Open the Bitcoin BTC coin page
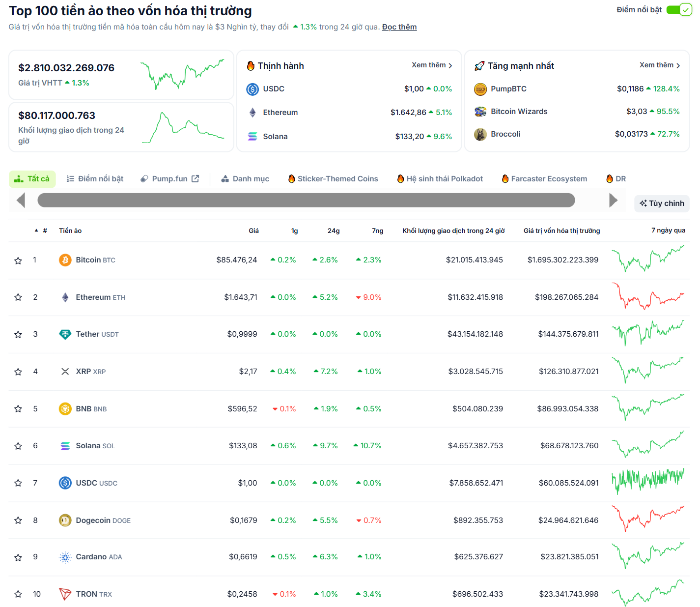 [95, 260]
